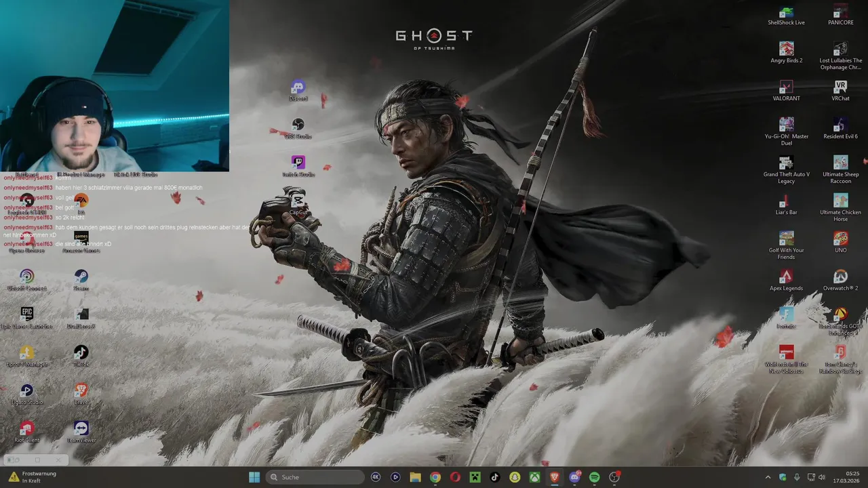Image resolution: width=868 pixels, height=488 pixels.
Task: Open Snapchat from the taskbar
Action: tap(515, 477)
